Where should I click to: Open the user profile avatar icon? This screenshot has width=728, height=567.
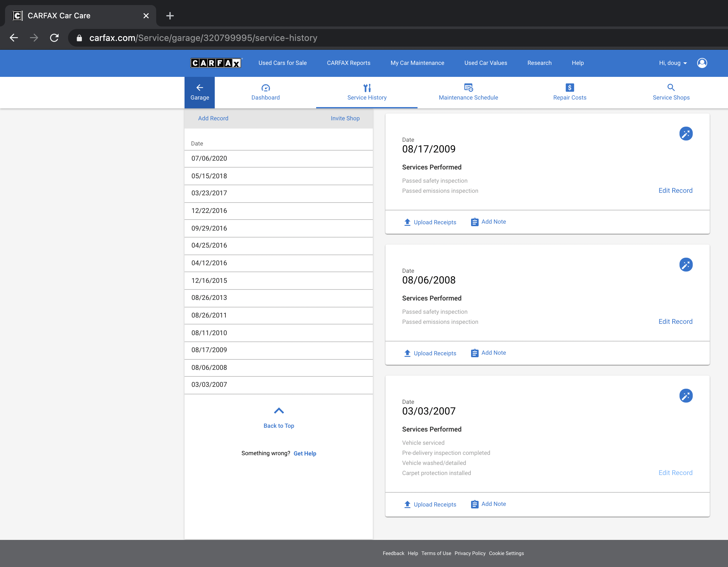click(702, 63)
